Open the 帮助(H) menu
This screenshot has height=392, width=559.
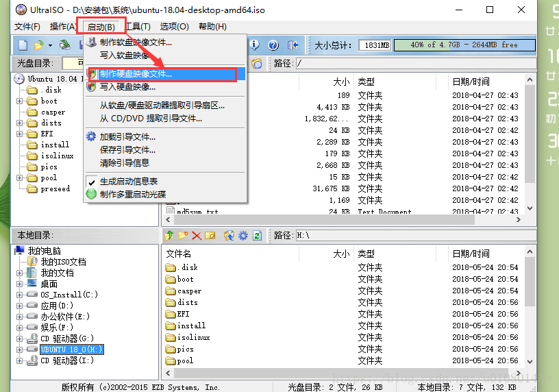(x=212, y=27)
